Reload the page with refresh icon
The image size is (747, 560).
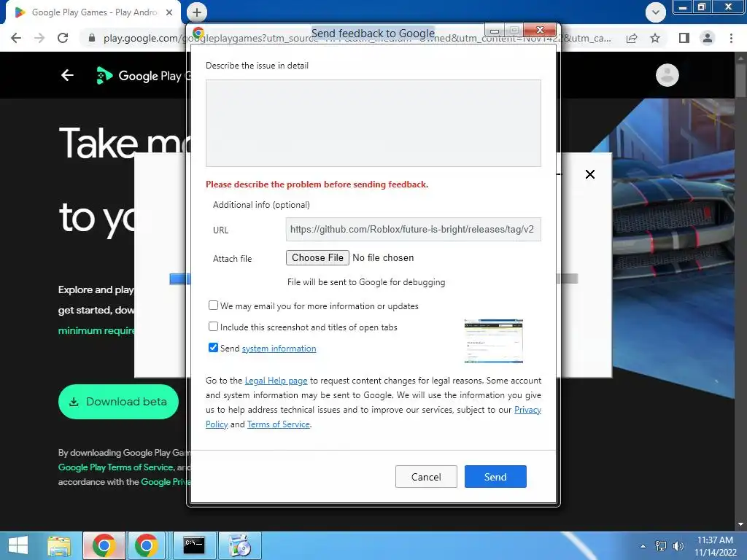pyautogui.click(x=63, y=38)
